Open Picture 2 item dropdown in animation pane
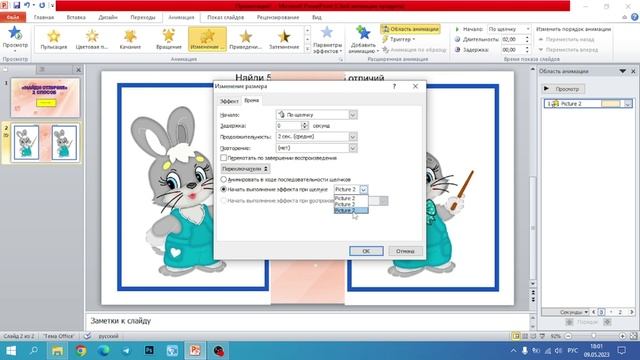The width and height of the screenshot is (640, 360). [x=628, y=104]
